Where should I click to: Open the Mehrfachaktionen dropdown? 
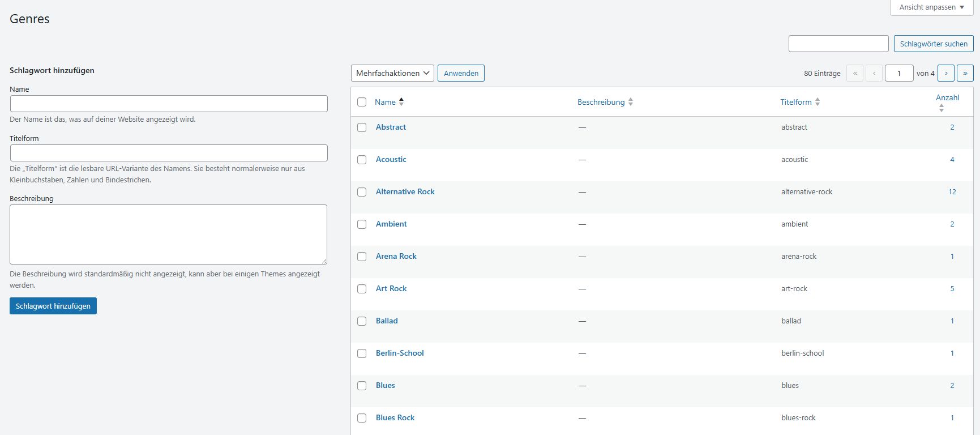tap(393, 73)
